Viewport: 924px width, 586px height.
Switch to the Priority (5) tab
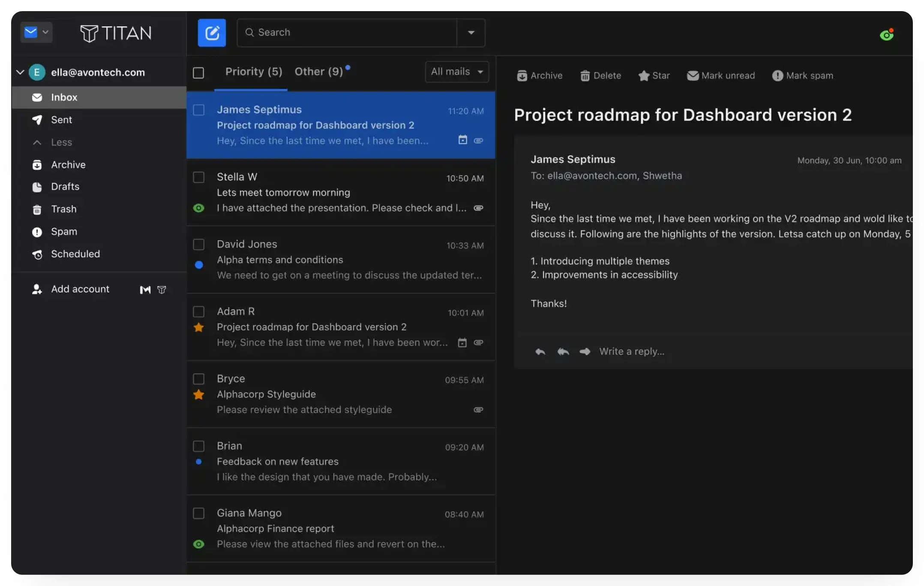pos(254,72)
